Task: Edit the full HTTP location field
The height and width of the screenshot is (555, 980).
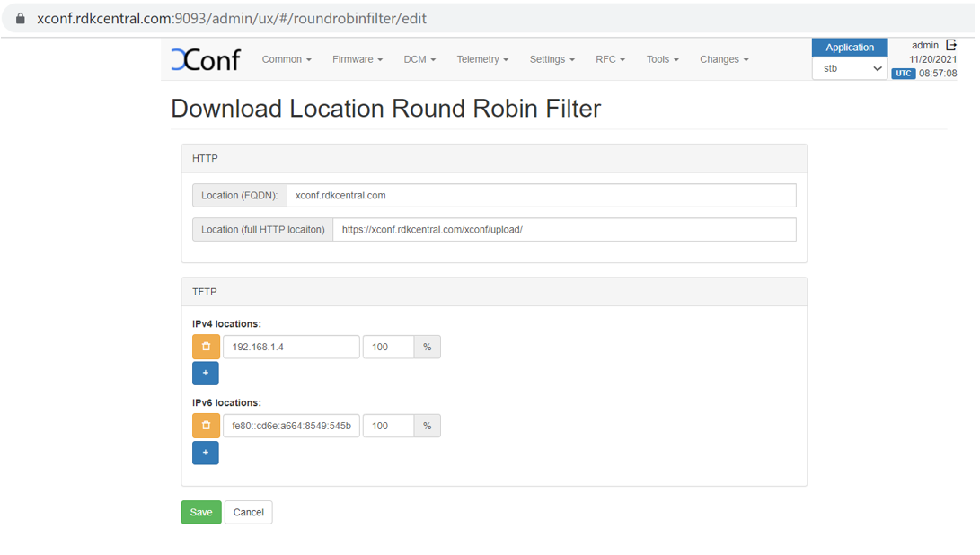Action: tap(564, 229)
